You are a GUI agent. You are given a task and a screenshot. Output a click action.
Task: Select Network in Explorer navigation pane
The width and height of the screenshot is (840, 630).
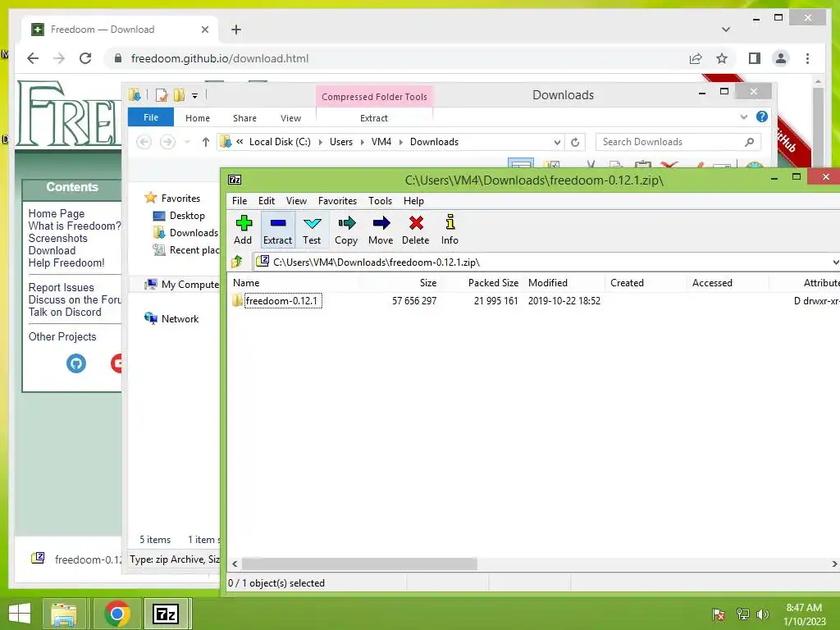point(171,319)
